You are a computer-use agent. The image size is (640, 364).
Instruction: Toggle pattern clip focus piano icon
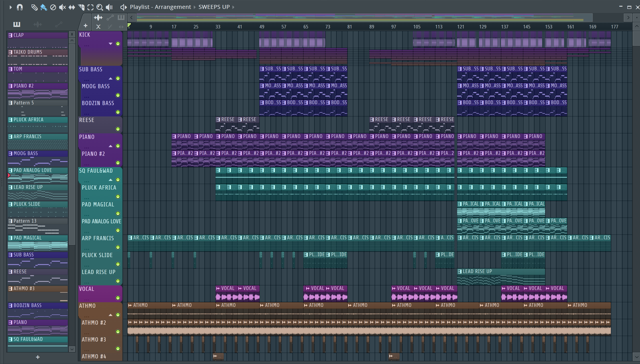[121, 18]
